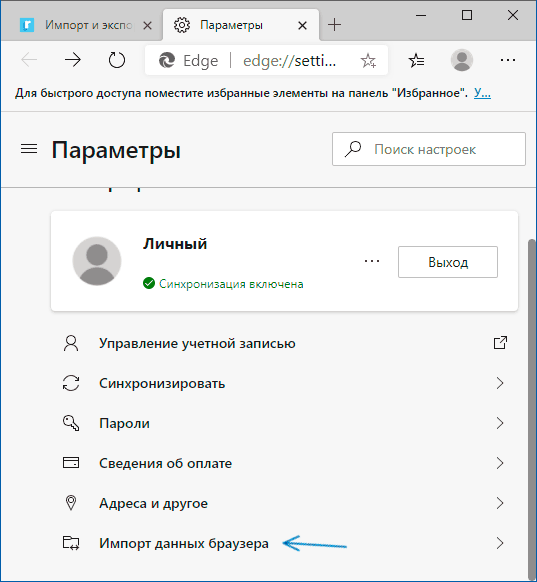Open the profile avatar in toolbar
Image resolution: width=537 pixels, height=582 pixels.
462,60
